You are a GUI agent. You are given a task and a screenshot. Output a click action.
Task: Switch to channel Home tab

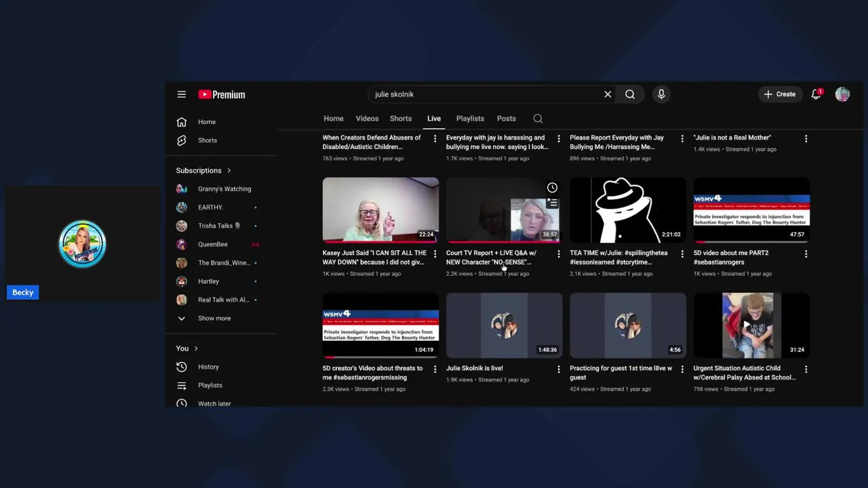pos(334,119)
